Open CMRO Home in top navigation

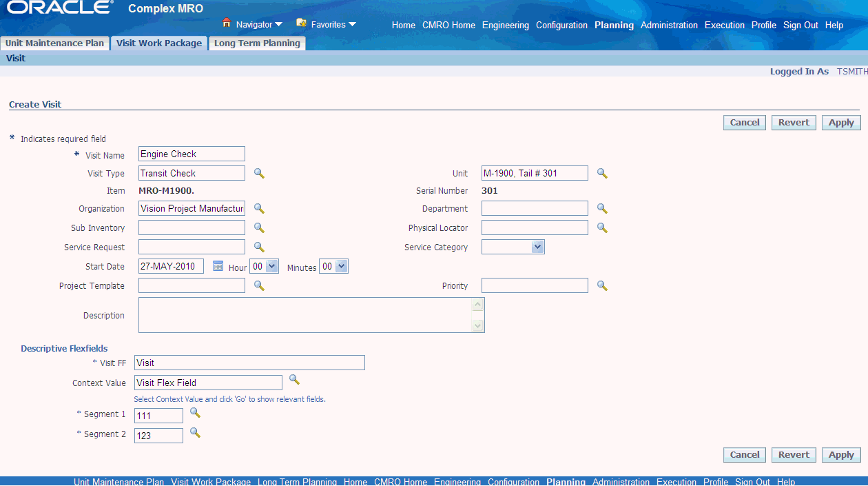[449, 25]
